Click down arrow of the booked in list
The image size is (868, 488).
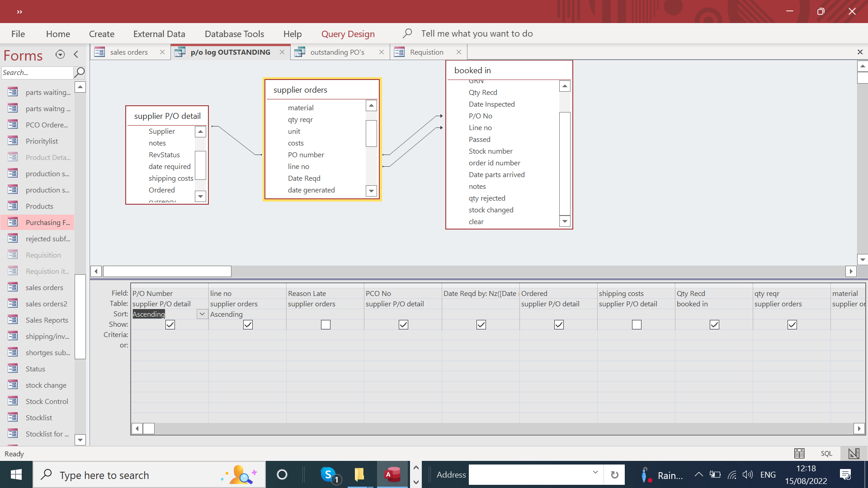[565, 221]
